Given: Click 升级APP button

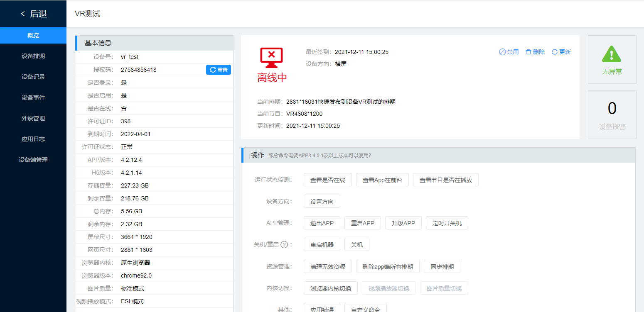Looking at the screenshot, I should coord(403,223).
